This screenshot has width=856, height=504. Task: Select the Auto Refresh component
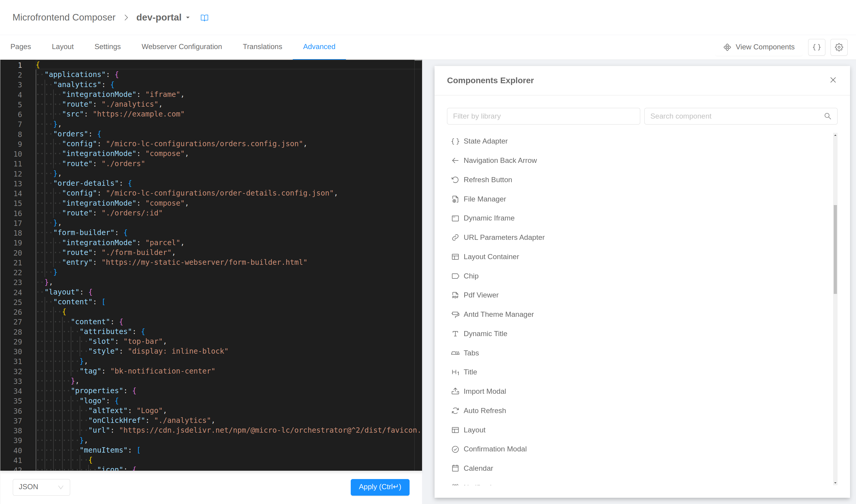click(484, 410)
